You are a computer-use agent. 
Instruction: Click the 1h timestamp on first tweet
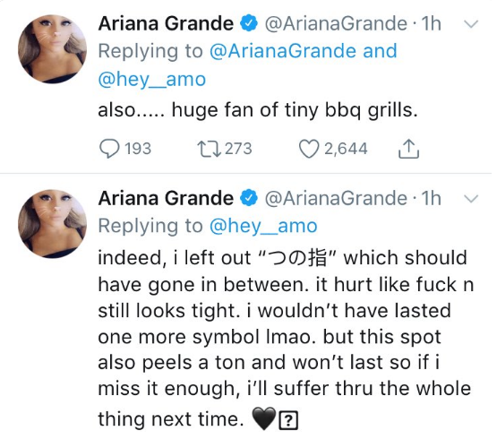[x=432, y=24]
